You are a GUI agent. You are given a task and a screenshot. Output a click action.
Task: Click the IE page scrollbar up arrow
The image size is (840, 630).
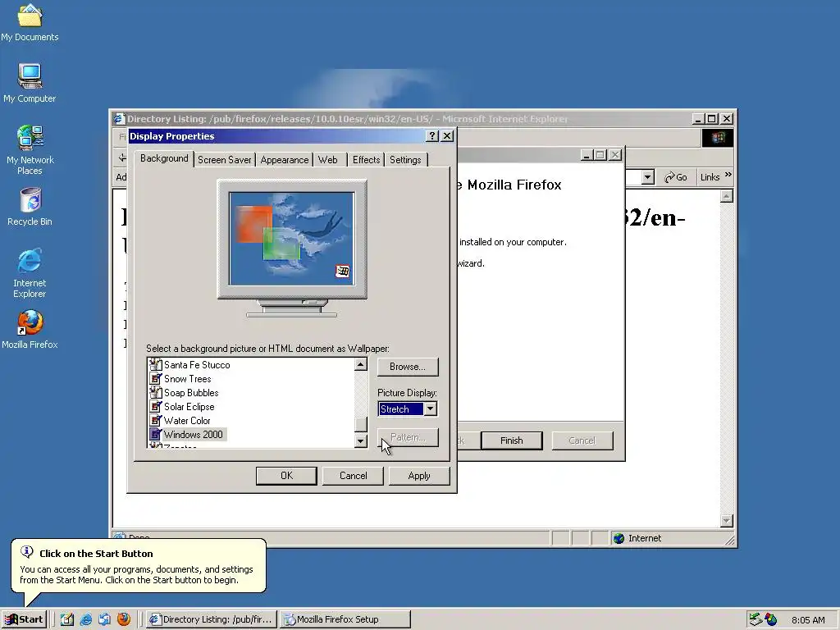[727, 197]
